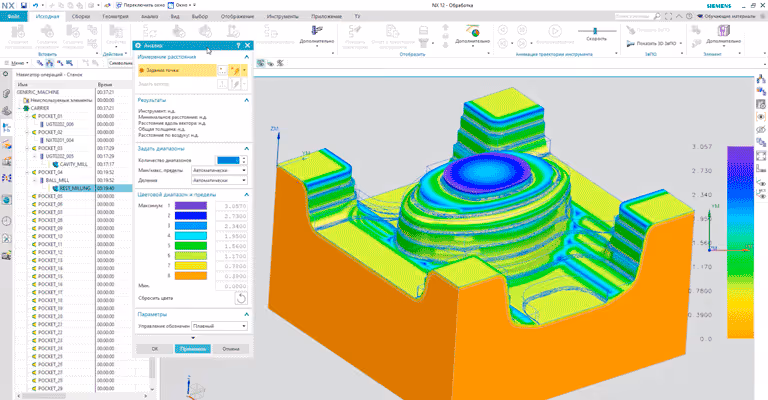Image resolution: width=768 pixels, height=400 pixels.
Task: Select the CAVITY_MILL operation icon
Action: [x=55, y=164]
